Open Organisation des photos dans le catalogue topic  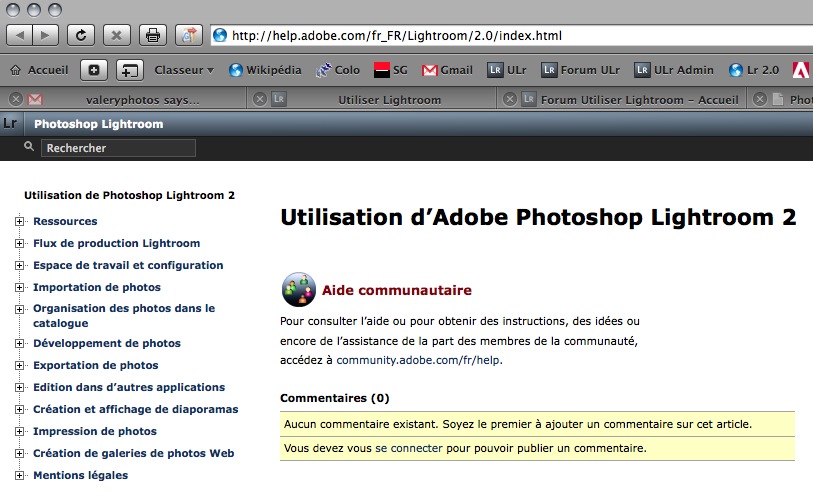point(124,315)
